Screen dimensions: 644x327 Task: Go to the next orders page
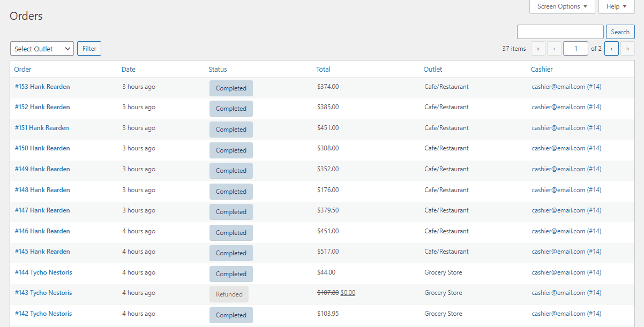pyautogui.click(x=611, y=49)
